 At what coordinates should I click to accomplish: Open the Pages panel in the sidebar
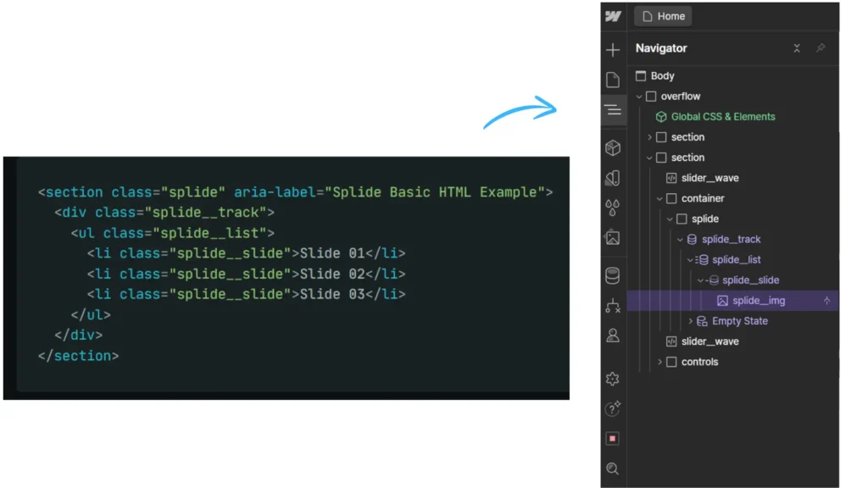pos(613,80)
